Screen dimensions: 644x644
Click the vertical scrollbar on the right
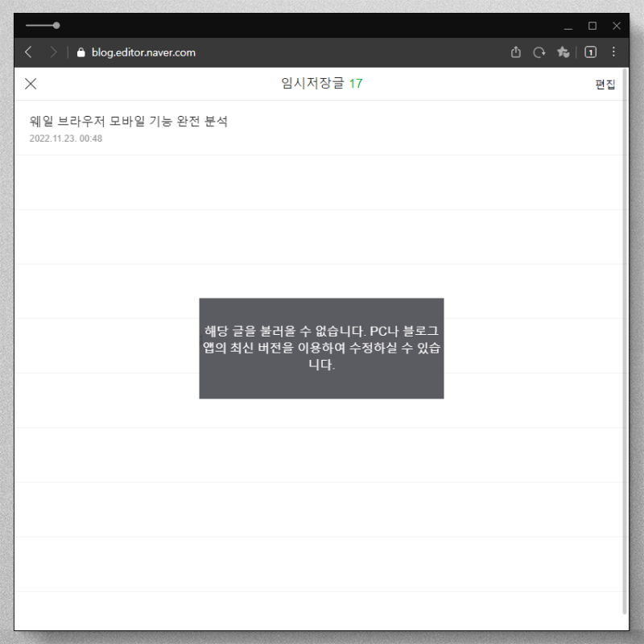(x=625, y=341)
